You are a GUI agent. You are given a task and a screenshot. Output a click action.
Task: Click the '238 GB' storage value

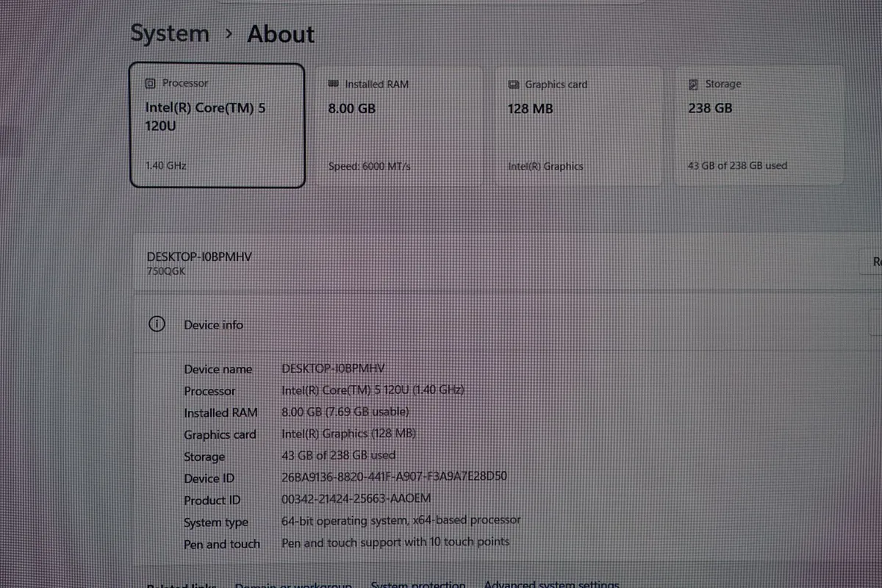(710, 108)
